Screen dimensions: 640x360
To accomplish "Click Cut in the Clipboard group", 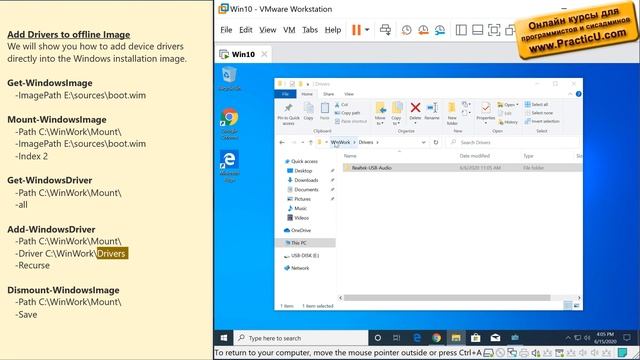I will (x=341, y=105).
